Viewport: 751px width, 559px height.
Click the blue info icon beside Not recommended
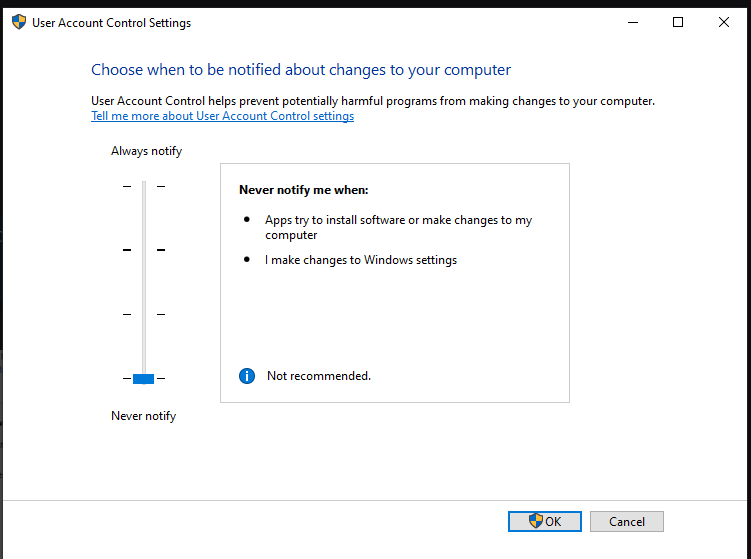(247, 376)
